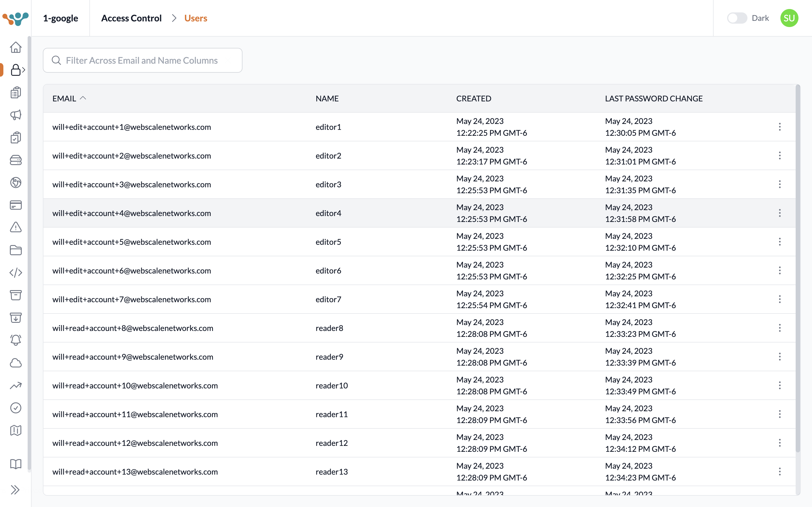The image size is (812, 507).
Task: Click the megaphone announcements sidebar icon
Action: (x=16, y=115)
